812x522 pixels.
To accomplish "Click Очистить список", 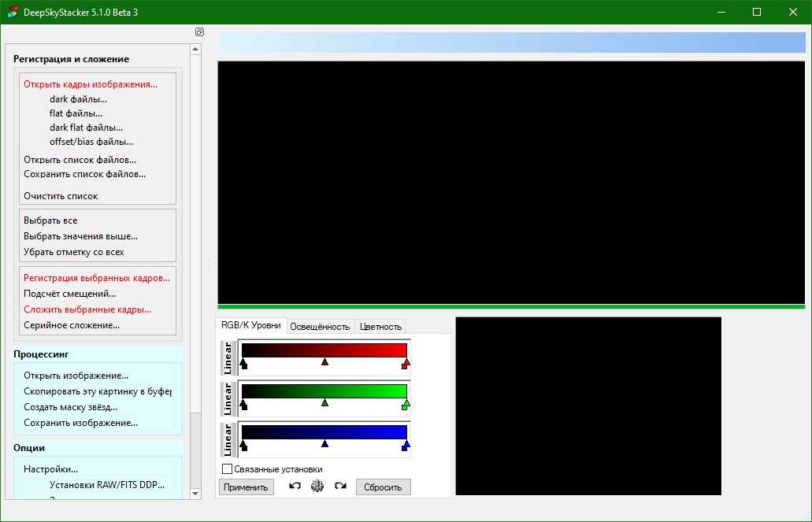I will [x=61, y=196].
